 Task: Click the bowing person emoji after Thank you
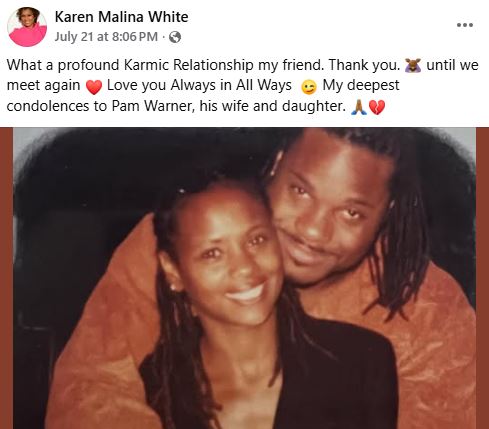pos(413,65)
